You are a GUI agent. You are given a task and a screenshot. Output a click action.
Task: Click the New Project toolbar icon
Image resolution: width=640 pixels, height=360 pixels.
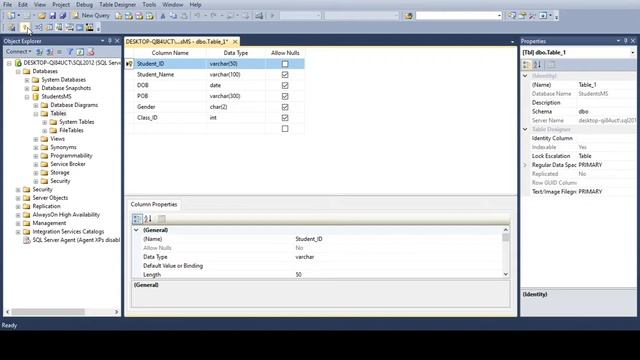pyautogui.click(x=11, y=16)
